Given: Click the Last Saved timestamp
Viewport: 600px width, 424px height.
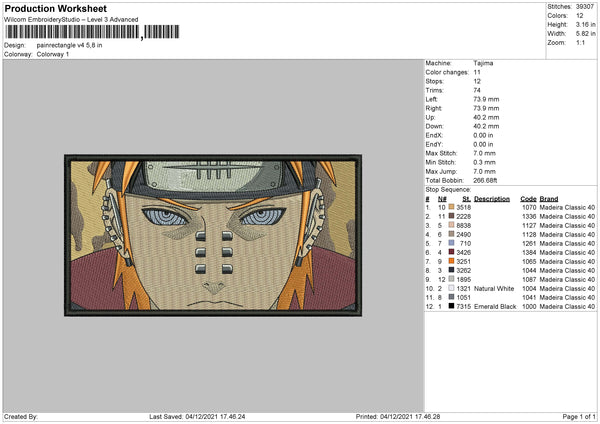Looking at the screenshot, I should tap(197, 416).
